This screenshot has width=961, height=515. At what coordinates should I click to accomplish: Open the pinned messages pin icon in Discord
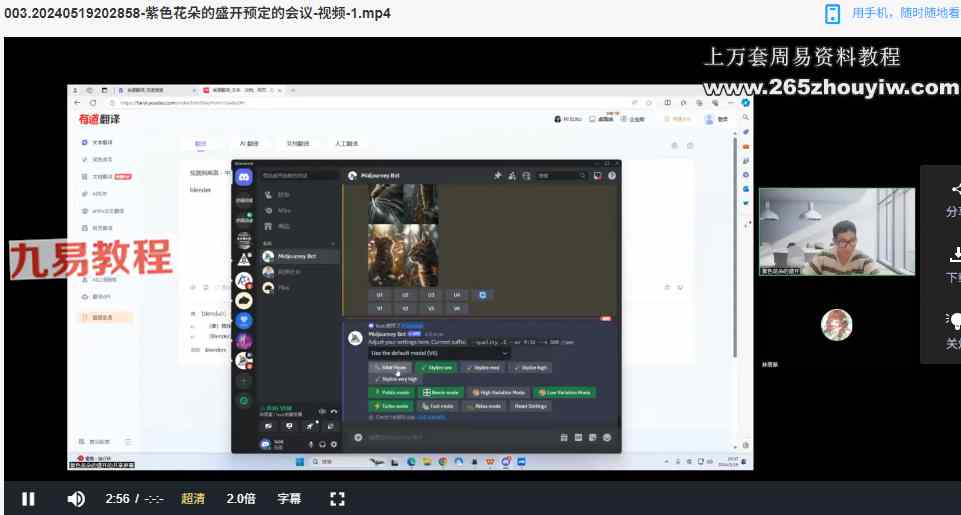497,176
